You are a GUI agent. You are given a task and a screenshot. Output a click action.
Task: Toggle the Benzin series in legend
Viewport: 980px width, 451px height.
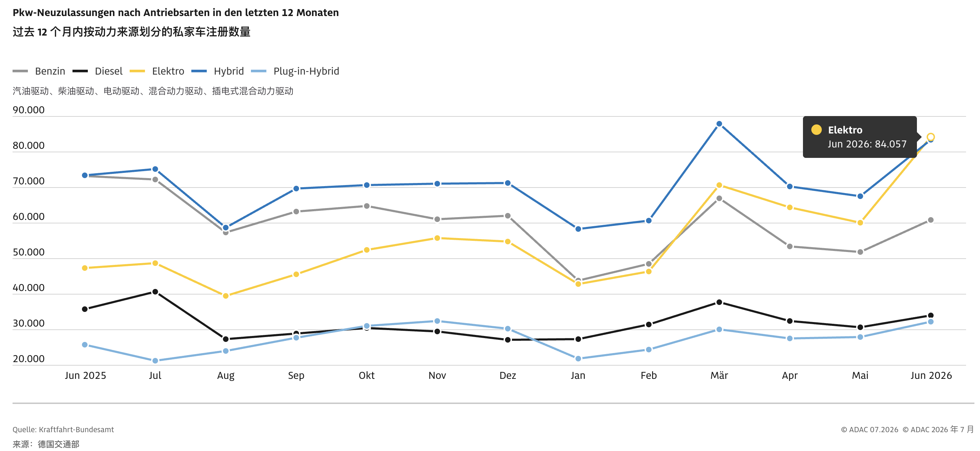[39, 71]
